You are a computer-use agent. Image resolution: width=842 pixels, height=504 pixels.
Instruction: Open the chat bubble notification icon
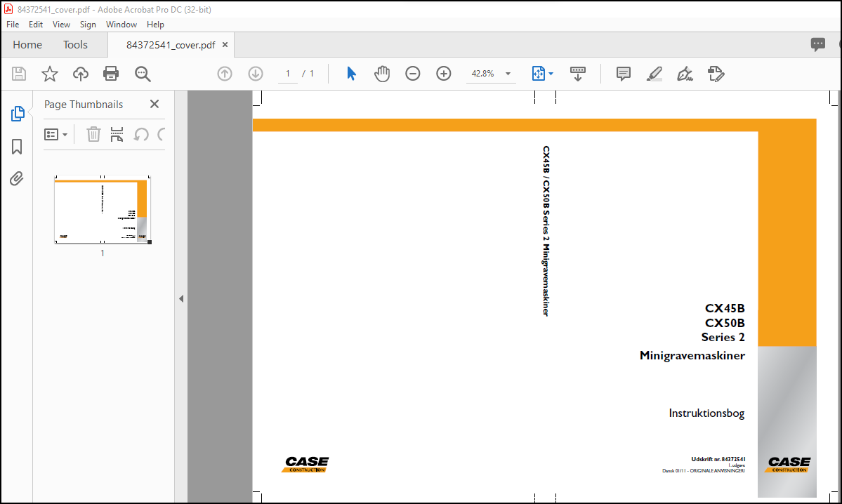pyautogui.click(x=818, y=44)
